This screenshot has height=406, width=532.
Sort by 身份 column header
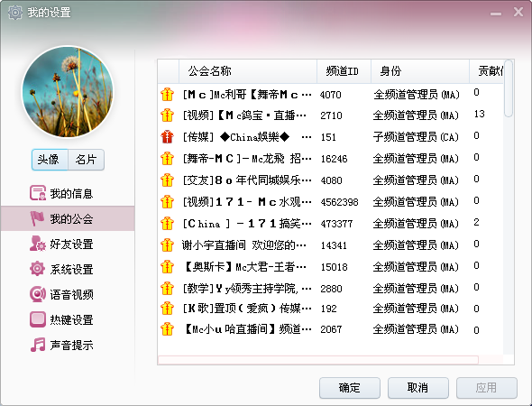[x=420, y=71]
